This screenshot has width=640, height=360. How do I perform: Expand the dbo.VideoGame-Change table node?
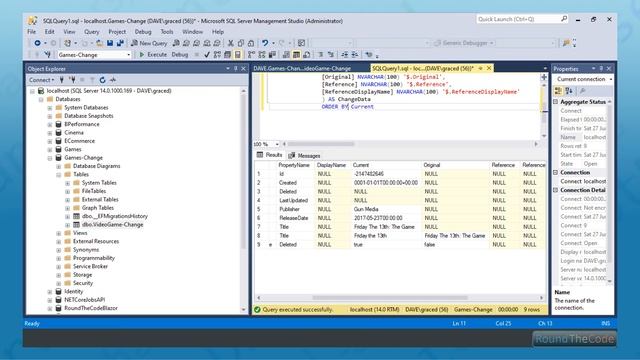[x=68, y=224]
